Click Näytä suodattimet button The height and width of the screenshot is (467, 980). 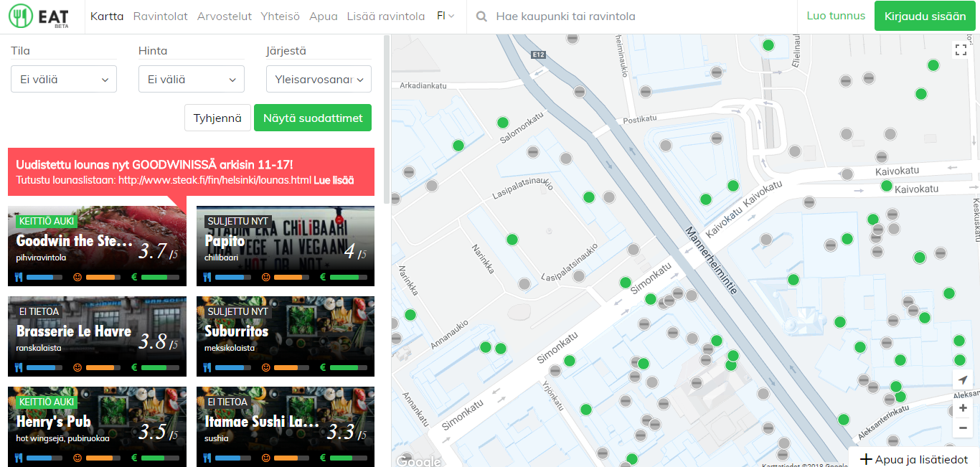point(313,118)
